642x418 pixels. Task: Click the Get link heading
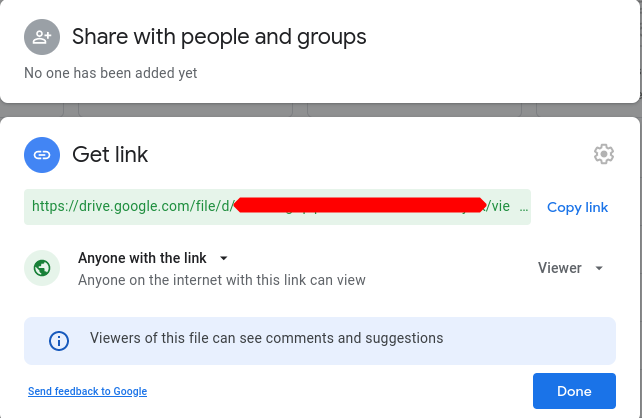110,155
